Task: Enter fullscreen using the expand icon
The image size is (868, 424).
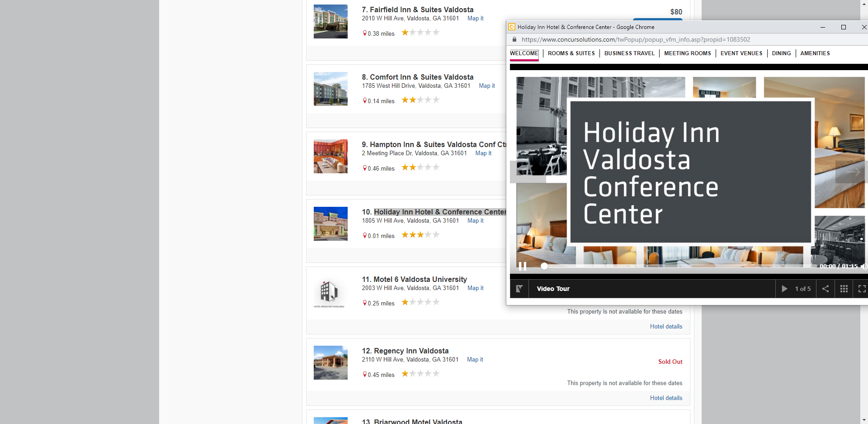Action: coord(862,289)
